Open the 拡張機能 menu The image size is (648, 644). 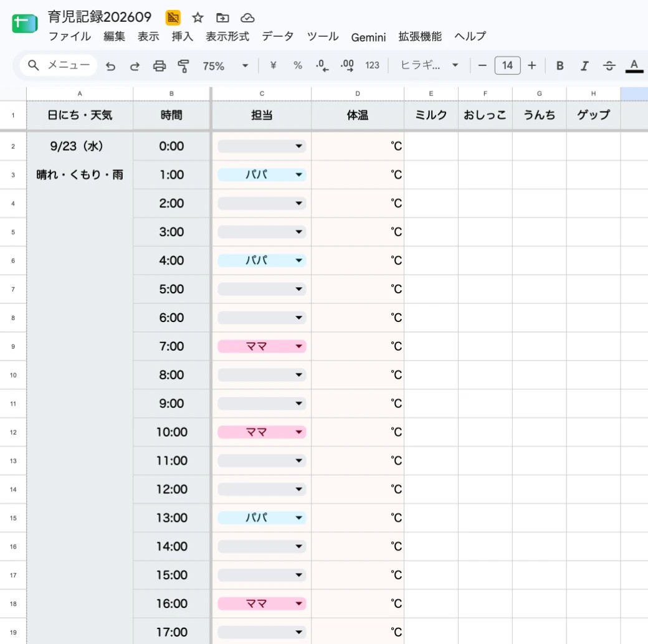click(x=420, y=36)
